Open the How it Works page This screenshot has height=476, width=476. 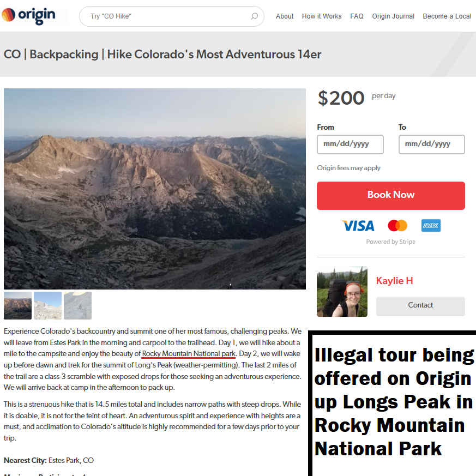[322, 16]
